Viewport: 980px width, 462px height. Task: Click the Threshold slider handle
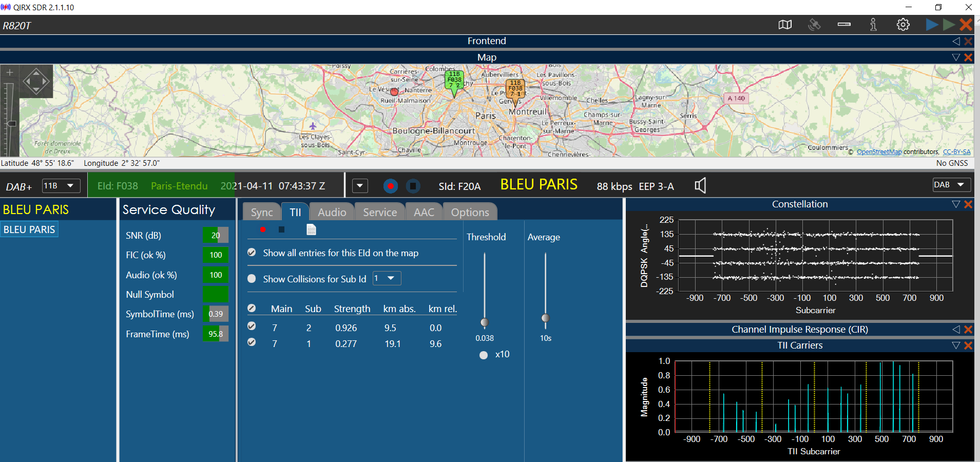(x=484, y=322)
